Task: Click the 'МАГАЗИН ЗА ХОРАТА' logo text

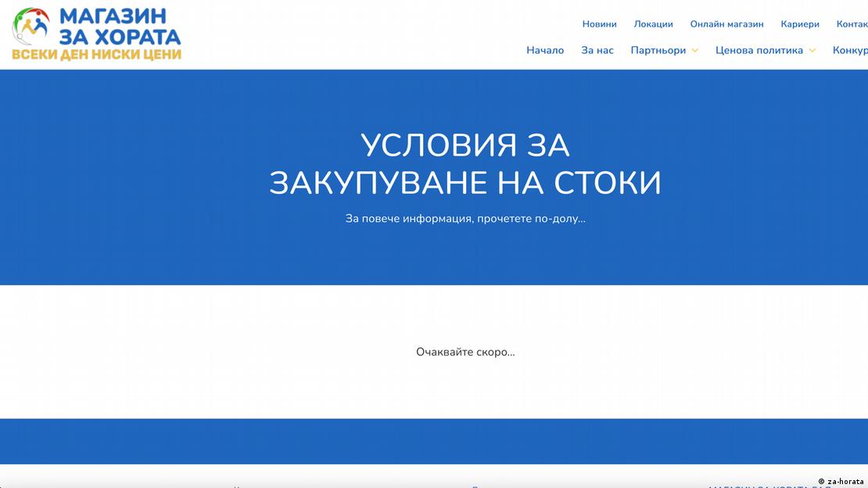Action: (x=119, y=26)
